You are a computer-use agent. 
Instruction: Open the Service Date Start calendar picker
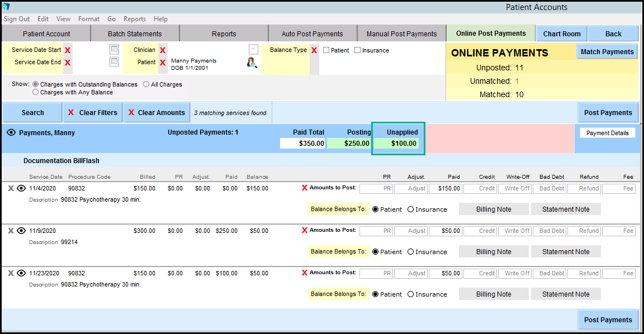tap(114, 50)
